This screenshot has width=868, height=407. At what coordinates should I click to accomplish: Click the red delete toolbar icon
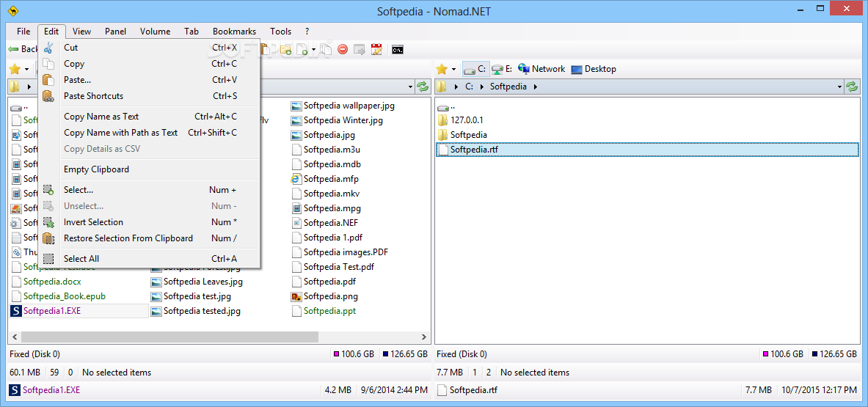[x=343, y=50]
